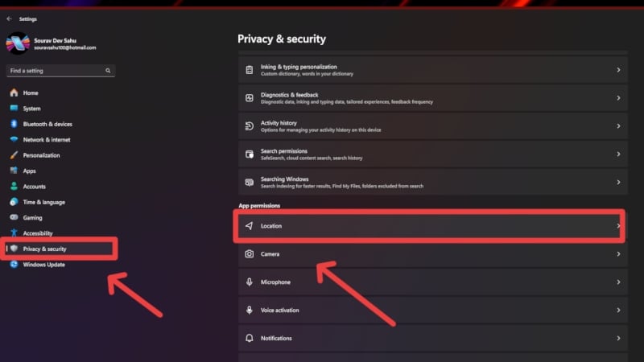Open the Sourav Dev Sahu account profile
644x362 pixels.
(52, 43)
